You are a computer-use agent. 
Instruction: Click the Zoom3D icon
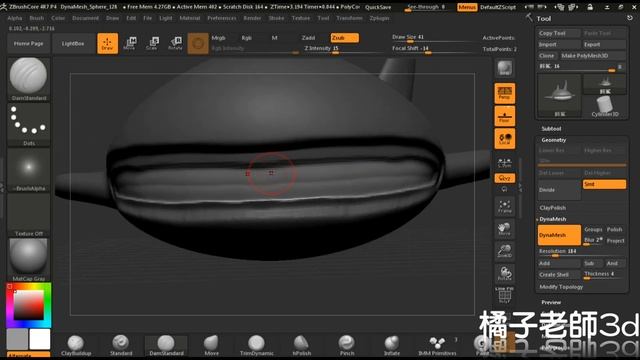504,251
